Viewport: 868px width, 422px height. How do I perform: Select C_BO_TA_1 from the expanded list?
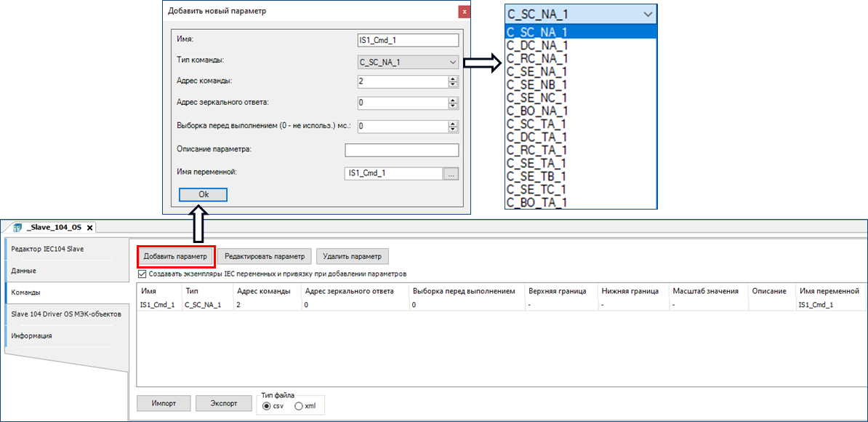(x=537, y=202)
